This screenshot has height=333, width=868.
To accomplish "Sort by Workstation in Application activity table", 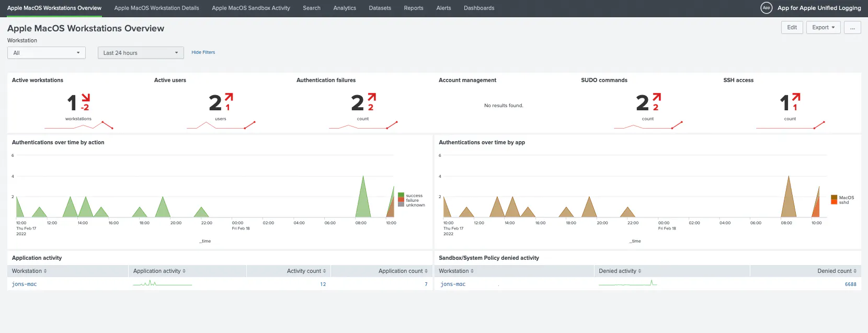I will click(x=29, y=271).
